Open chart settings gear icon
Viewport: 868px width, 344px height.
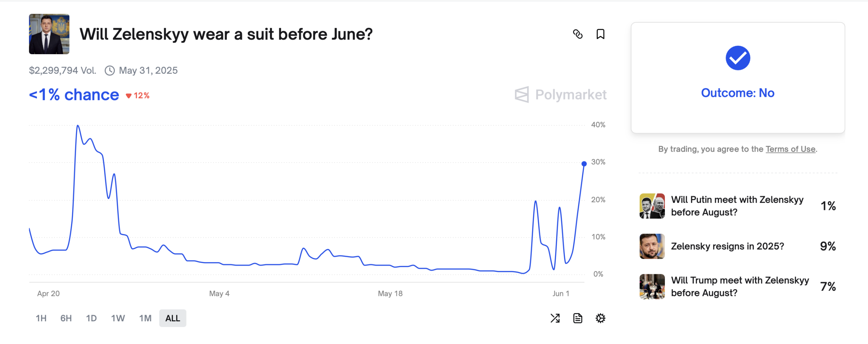click(x=600, y=318)
